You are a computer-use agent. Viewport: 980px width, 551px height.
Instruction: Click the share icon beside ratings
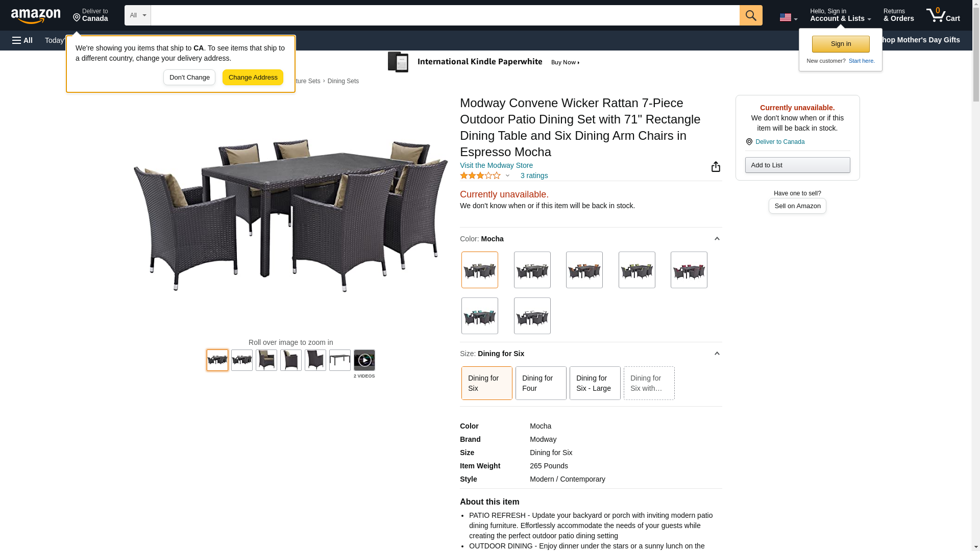[x=716, y=167]
